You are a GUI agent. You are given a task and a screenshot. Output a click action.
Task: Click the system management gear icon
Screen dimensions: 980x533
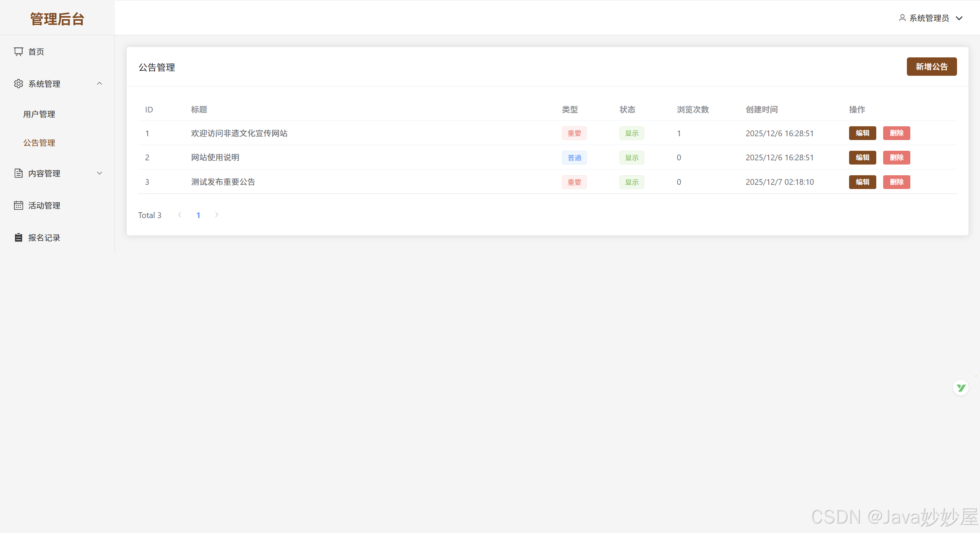[x=18, y=84]
